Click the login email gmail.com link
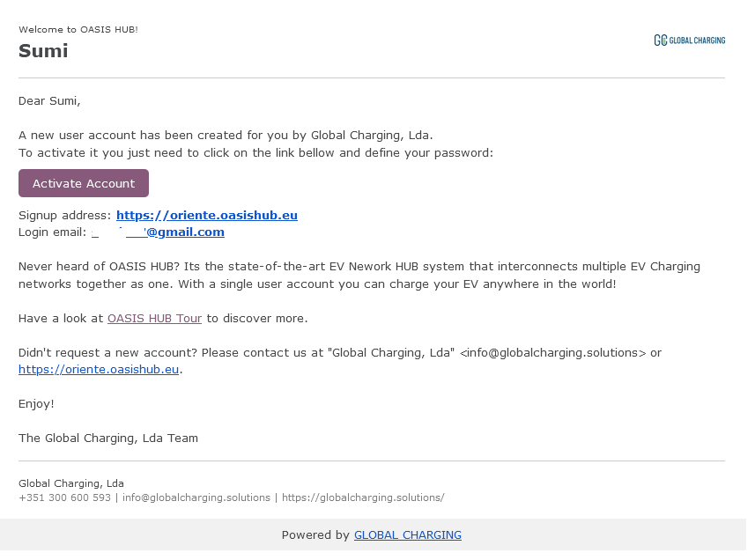The height and width of the screenshot is (560, 755). pyautogui.click(x=158, y=232)
